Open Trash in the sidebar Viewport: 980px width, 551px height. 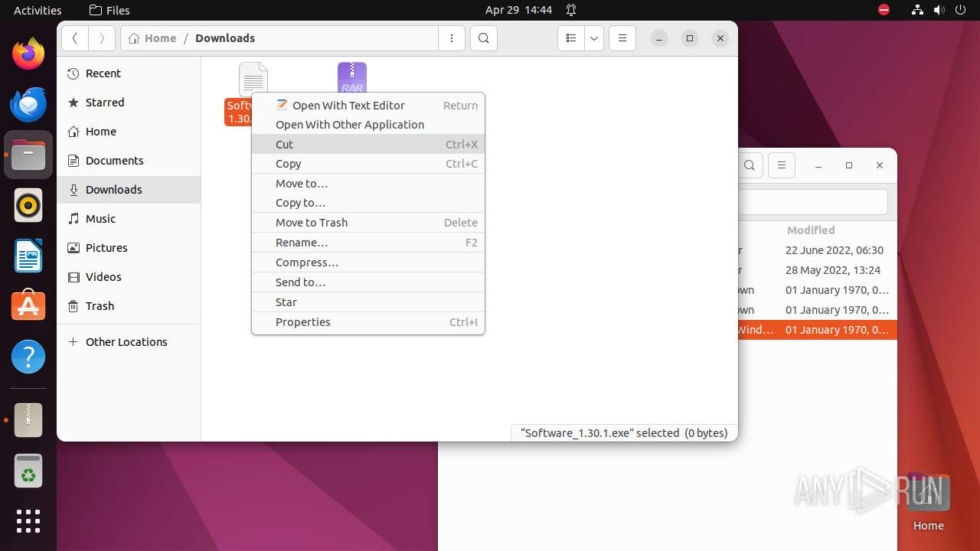(129, 306)
